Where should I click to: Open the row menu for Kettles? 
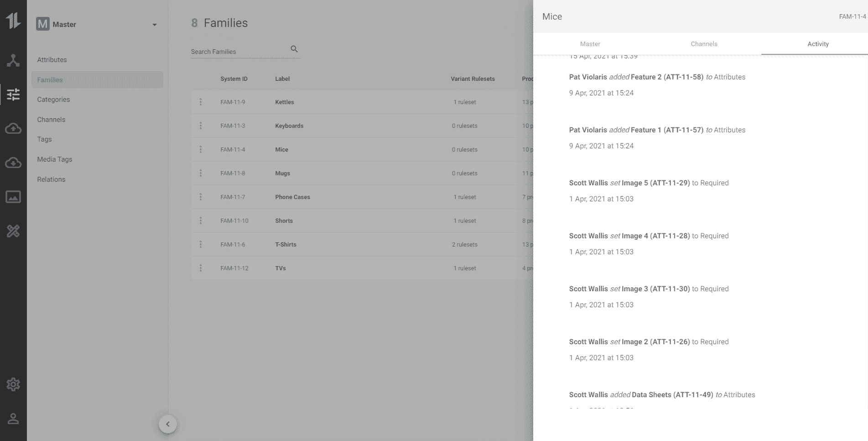[201, 102]
